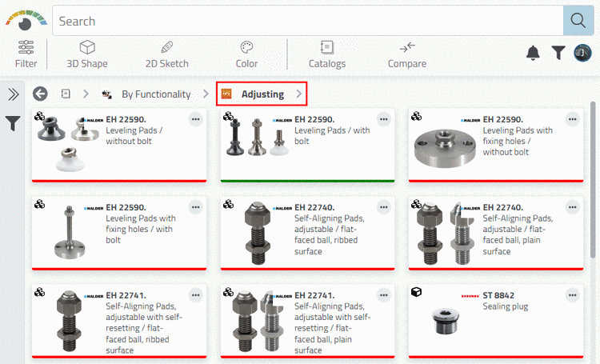Viewport: 600px width, 364px height.
Task: Open options menu for Leveling Pads without bolt
Action: pyautogui.click(x=195, y=119)
